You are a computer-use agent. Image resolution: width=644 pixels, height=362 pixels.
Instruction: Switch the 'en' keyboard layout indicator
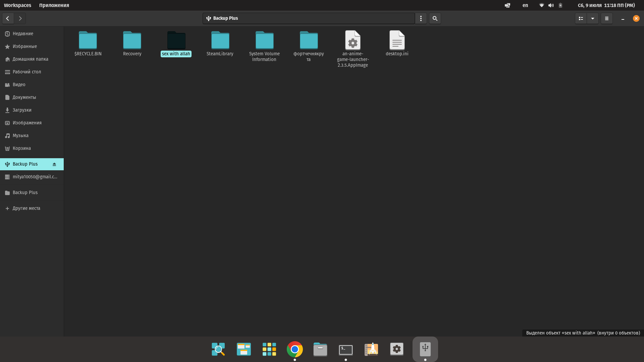click(525, 5)
